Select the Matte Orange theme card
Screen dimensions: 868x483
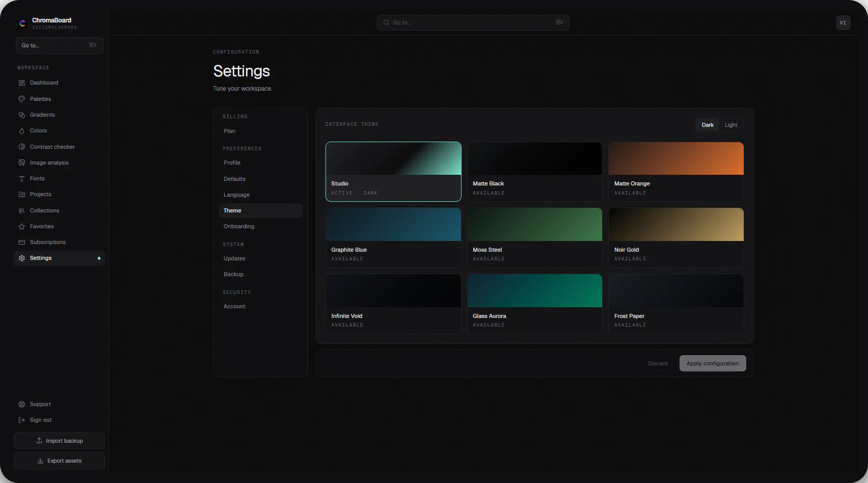click(x=676, y=172)
